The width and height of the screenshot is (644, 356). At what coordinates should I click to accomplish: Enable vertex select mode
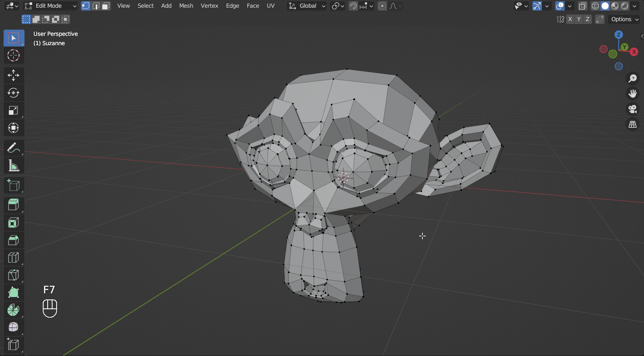tap(86, 6)
